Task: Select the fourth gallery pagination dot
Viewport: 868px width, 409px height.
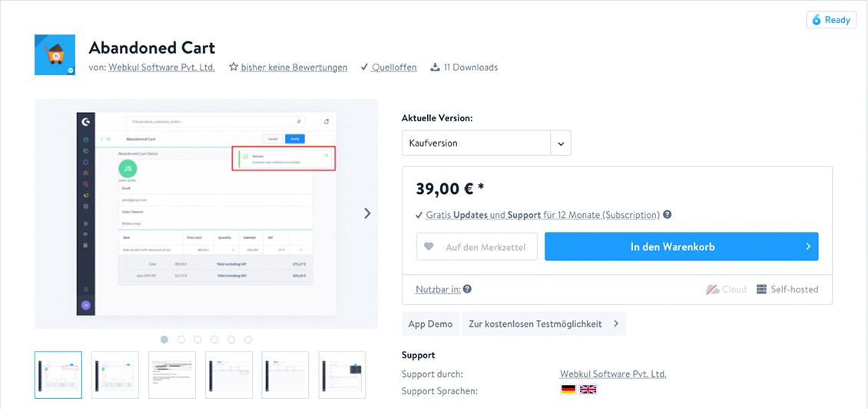Action: pos(214,339)
